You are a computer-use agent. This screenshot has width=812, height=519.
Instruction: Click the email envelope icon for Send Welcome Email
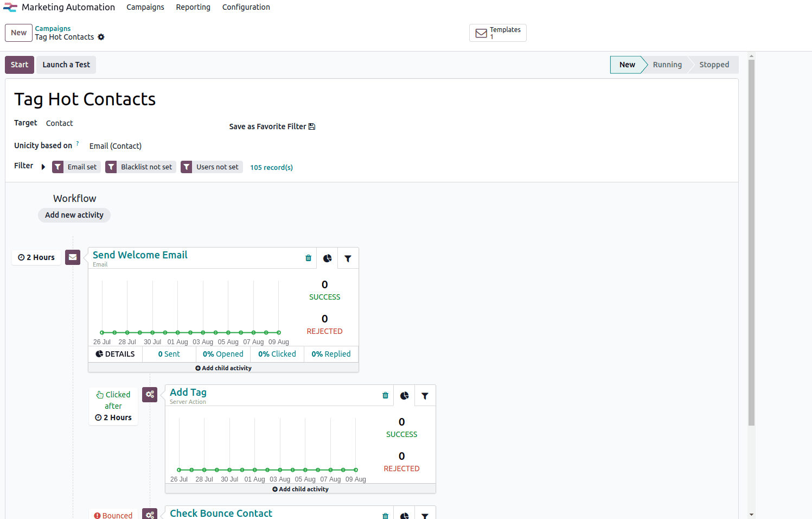click(x=73, y=257)
